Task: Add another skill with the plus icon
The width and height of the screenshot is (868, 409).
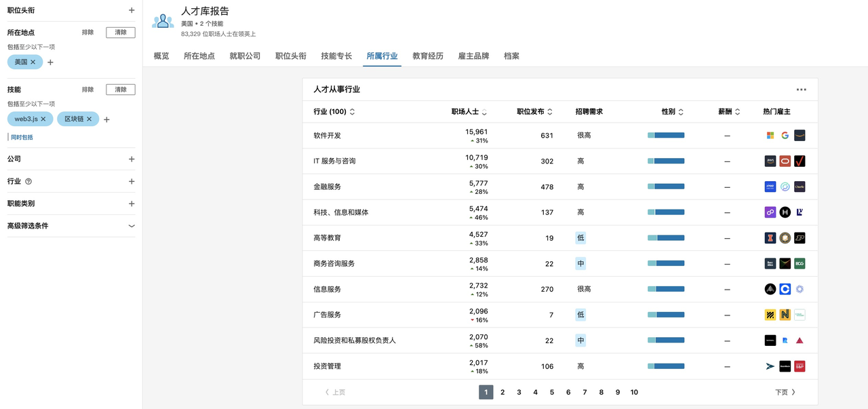Action: (106, 119)
